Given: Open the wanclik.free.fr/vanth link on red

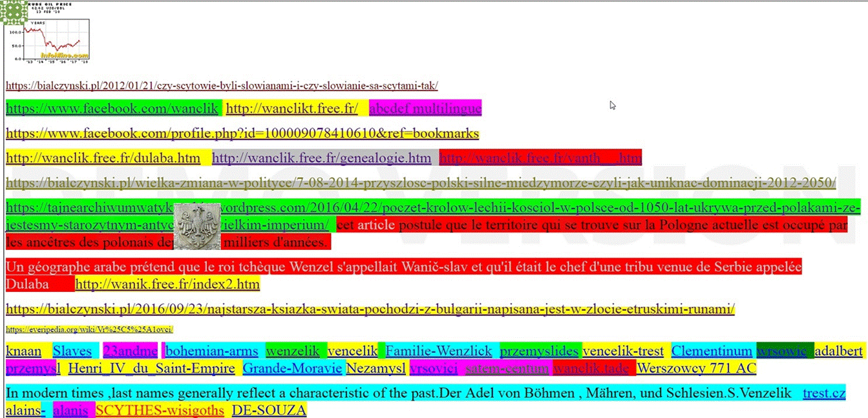Looking at the screenshot, I should (540, 158).
